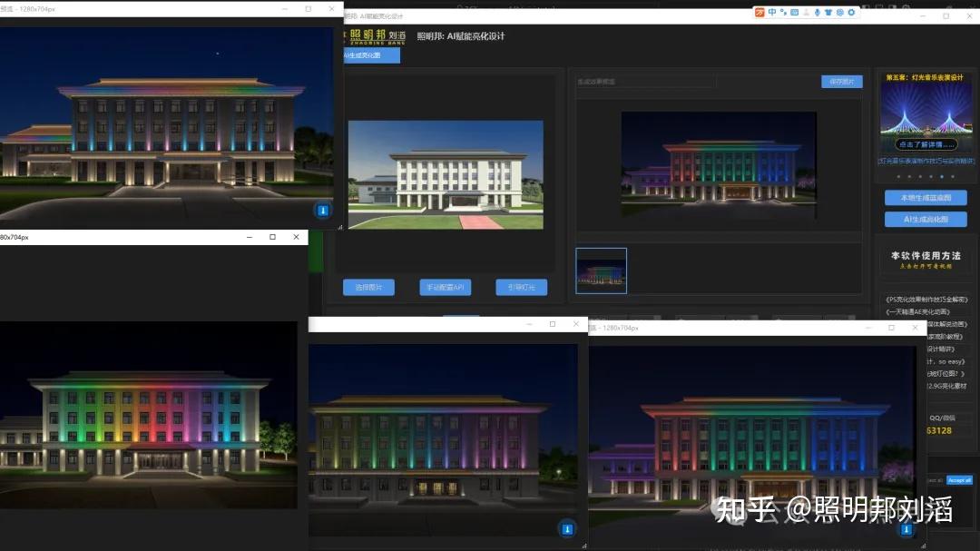
Task: Open the 本软件使用方法 help banner
Action: click(926, 261)
